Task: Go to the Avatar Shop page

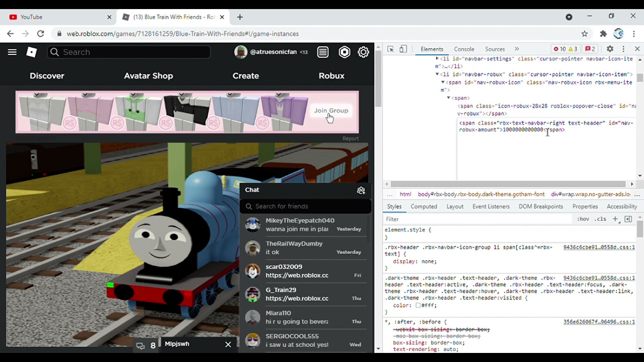Action: coord(148,76)
